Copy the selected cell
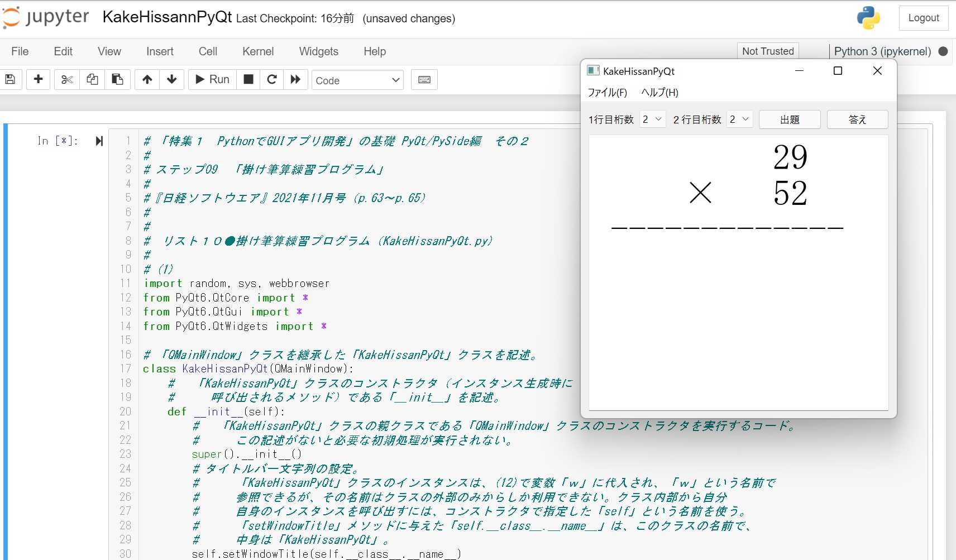The height and width of the screenshot is (560, 956). [92, 79]
